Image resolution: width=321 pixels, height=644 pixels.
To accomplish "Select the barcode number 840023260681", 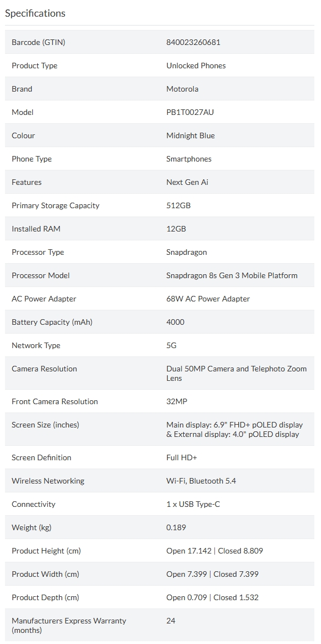I will [193, 42].
